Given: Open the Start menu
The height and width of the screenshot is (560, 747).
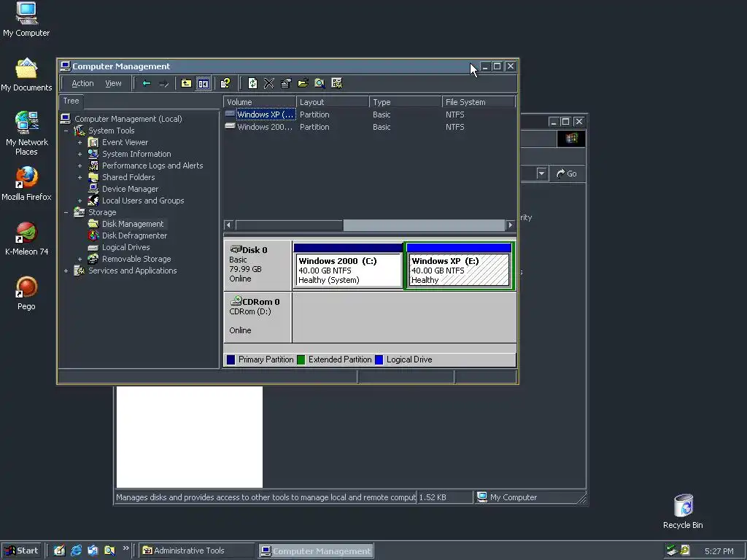Looking at the screenshot, I should (21, 551).
